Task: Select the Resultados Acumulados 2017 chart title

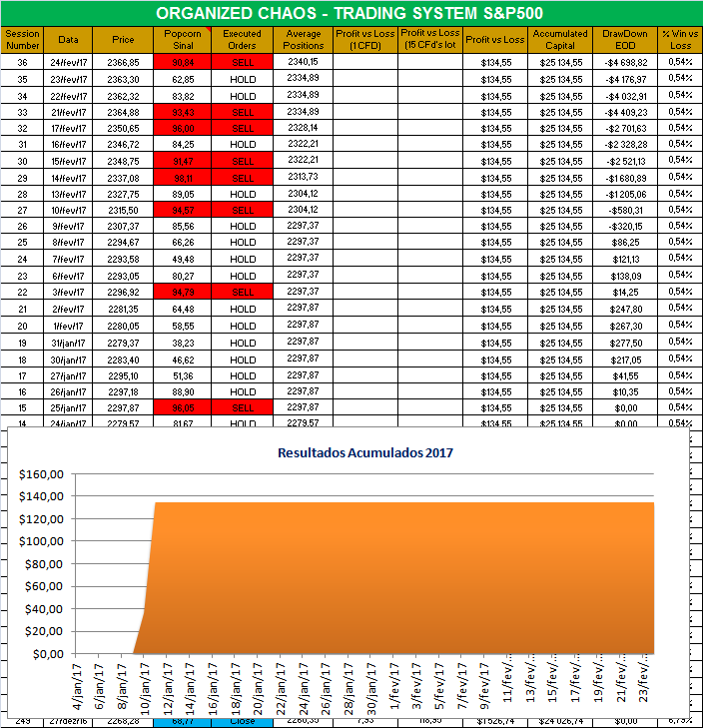Action: click(364, 452)
